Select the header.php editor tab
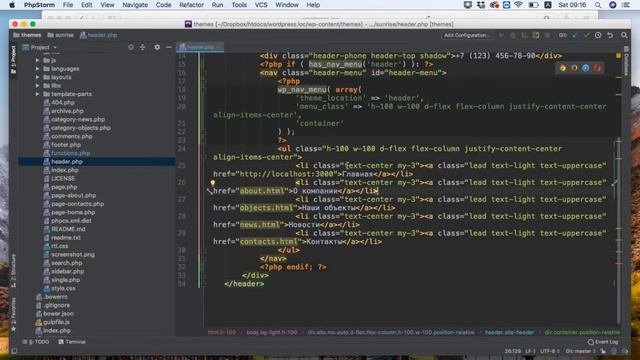This screenshot has width=640, height=360. [200, 47]
